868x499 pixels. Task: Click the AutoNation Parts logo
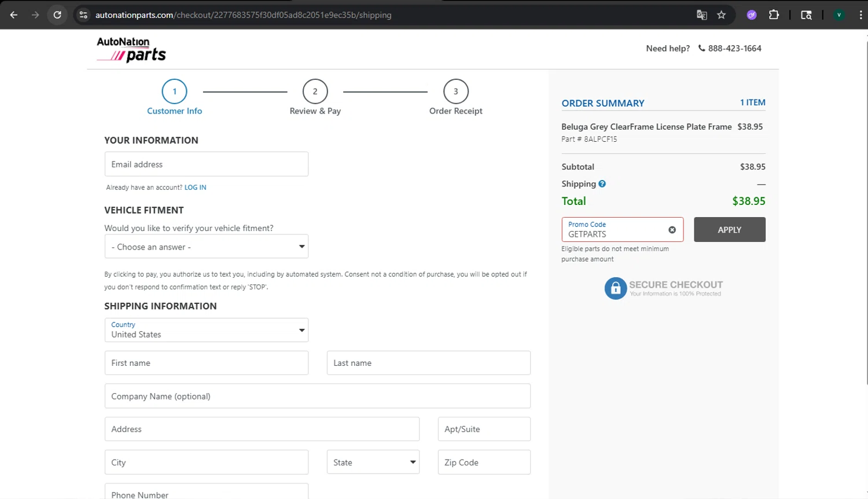(x=131, y=49)
